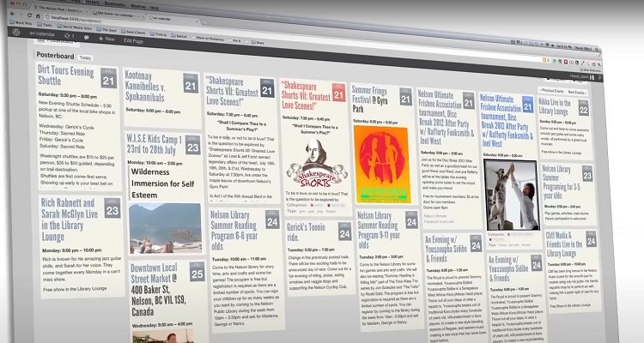Click the admin avatar next to Howdy
Image resolution: width=644 pixels, height=343 pixels.
[592, 76]
